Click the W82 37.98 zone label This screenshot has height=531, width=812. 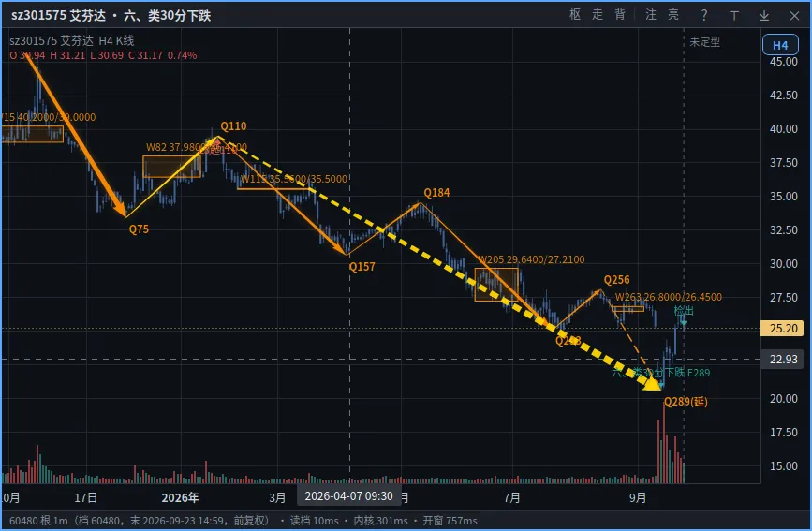[x=197, y=147]
